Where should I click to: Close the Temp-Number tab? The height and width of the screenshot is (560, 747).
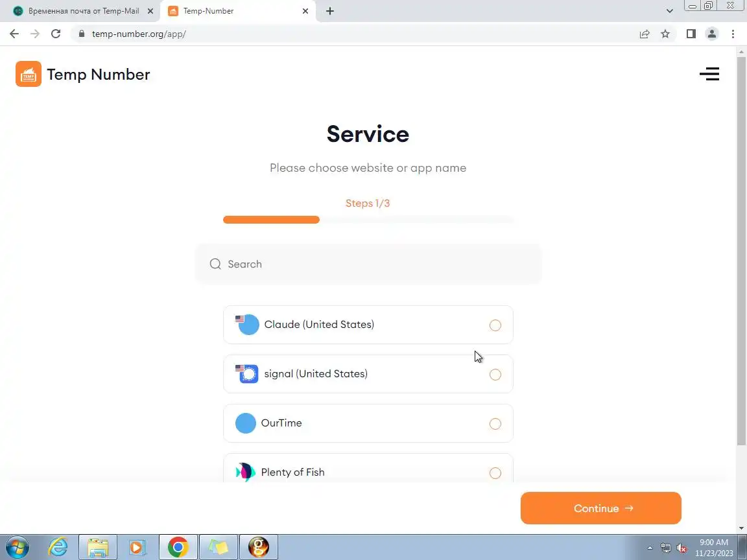305,11
